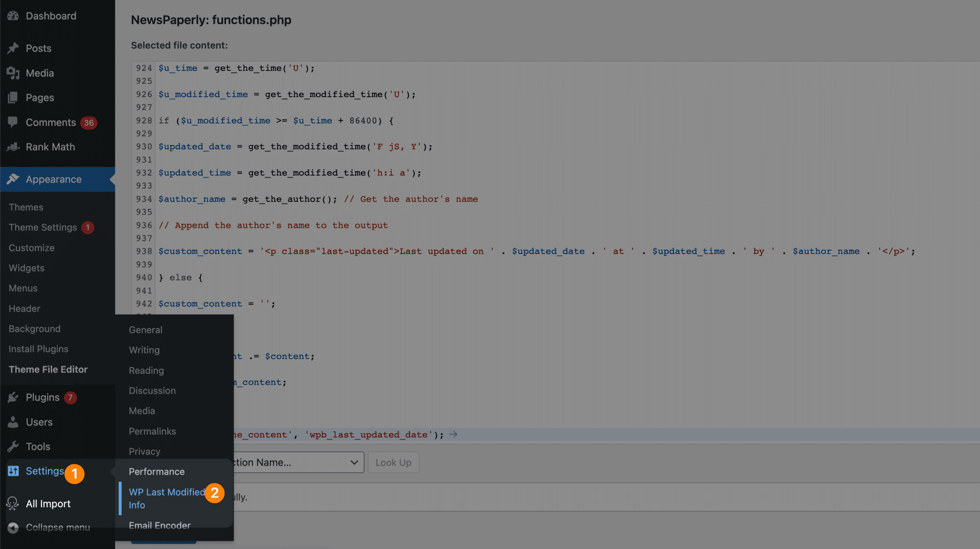
Task: Click the All Import octopus icon
Action: coord(12,503)
